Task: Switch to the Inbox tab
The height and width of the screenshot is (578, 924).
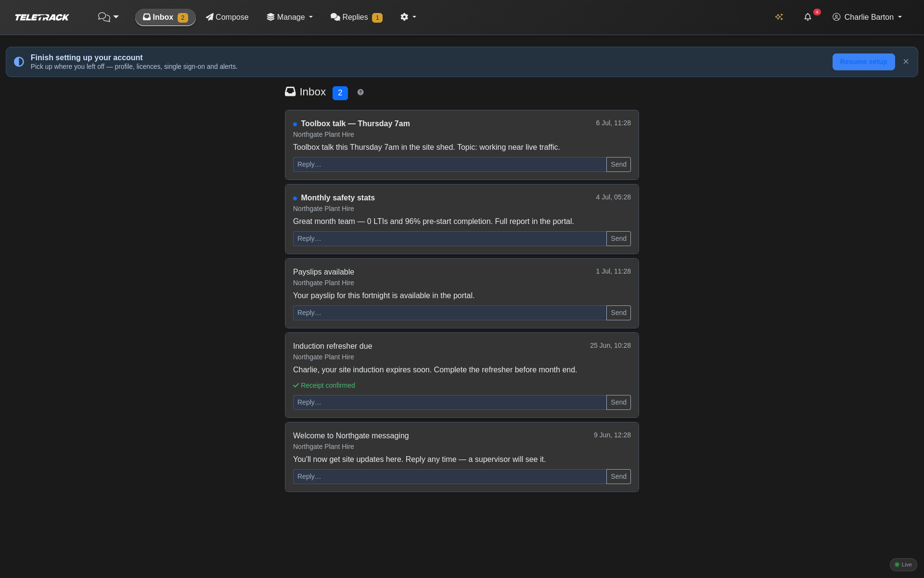Action: pyautogui.click(x=166, y=17)
